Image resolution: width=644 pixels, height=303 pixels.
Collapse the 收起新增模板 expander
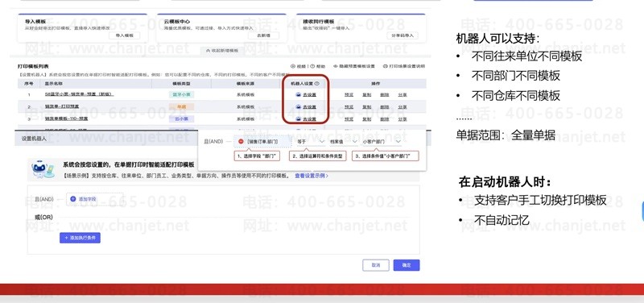[x=222, y=50]
